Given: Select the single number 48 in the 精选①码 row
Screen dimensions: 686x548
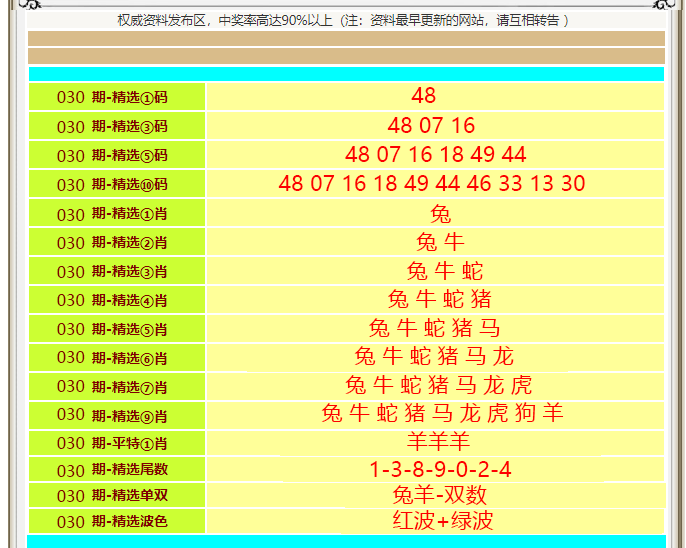Looking at the screenshot, I should coord(424,96).
